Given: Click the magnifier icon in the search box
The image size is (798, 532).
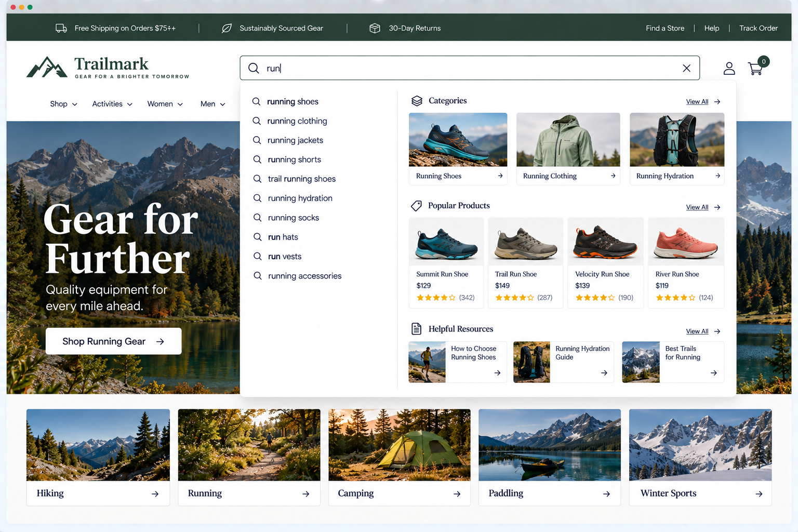Looking at the screenshot, I should click(x=254, y=68).
